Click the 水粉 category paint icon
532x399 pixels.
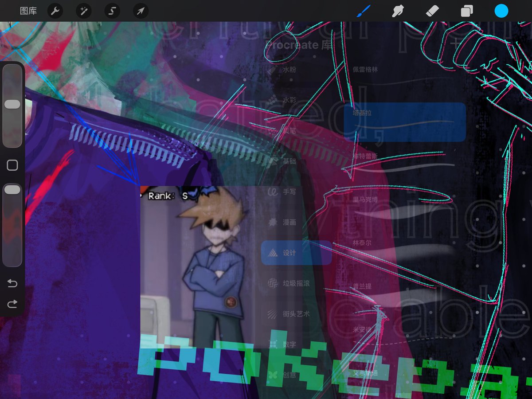[274, 70]
